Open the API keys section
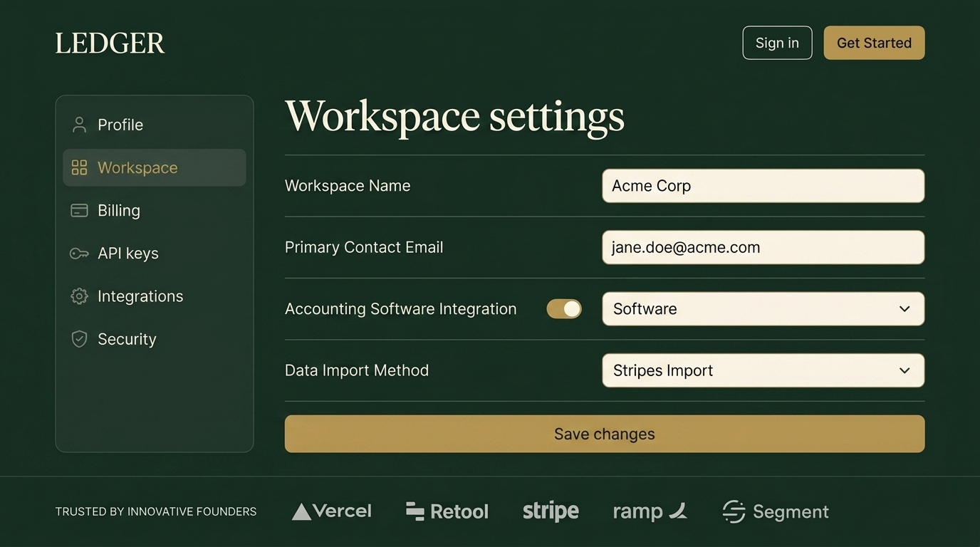This screenshot has height=547, width=980. [x=128, y=254]
